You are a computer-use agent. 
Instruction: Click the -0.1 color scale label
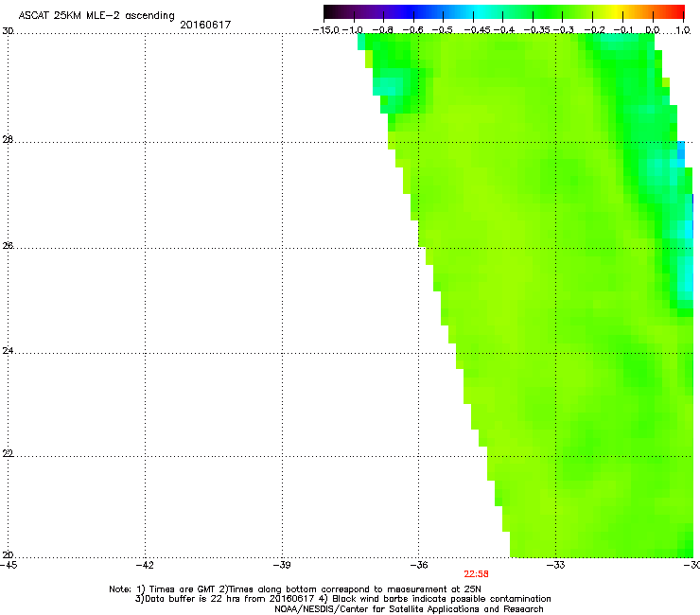coord(624,30)
